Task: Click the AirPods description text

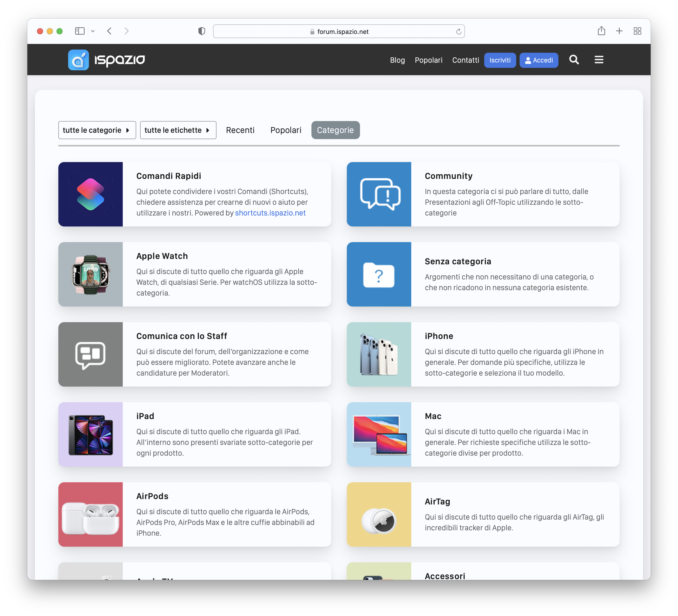Action: tap(225, 522)
